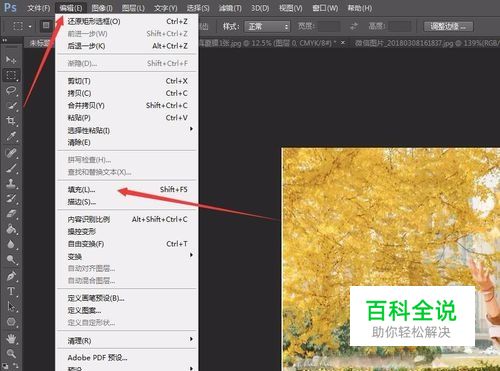Click New Selection mode icon in options bar
Screen dimensions: 500x371
46,26
